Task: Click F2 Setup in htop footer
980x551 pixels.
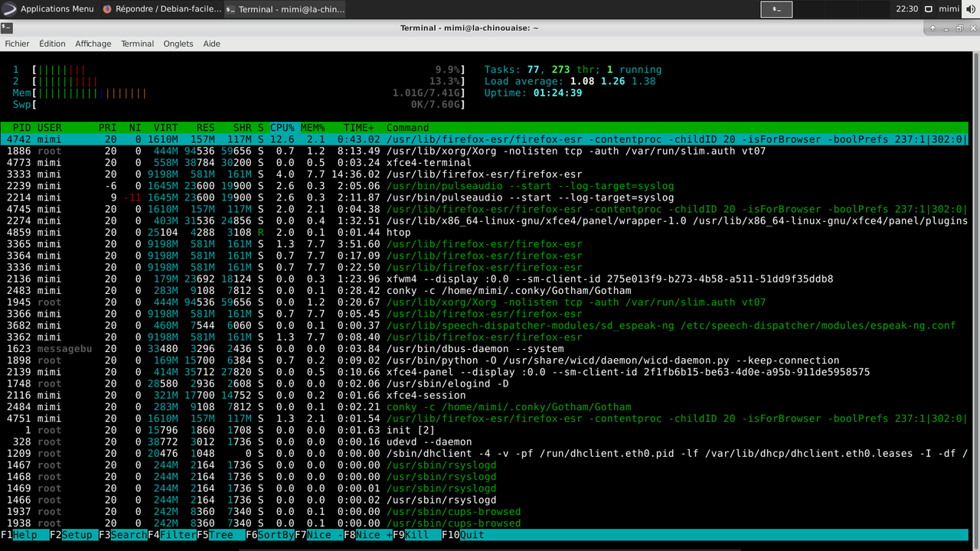Action: (x=73, y=535)
